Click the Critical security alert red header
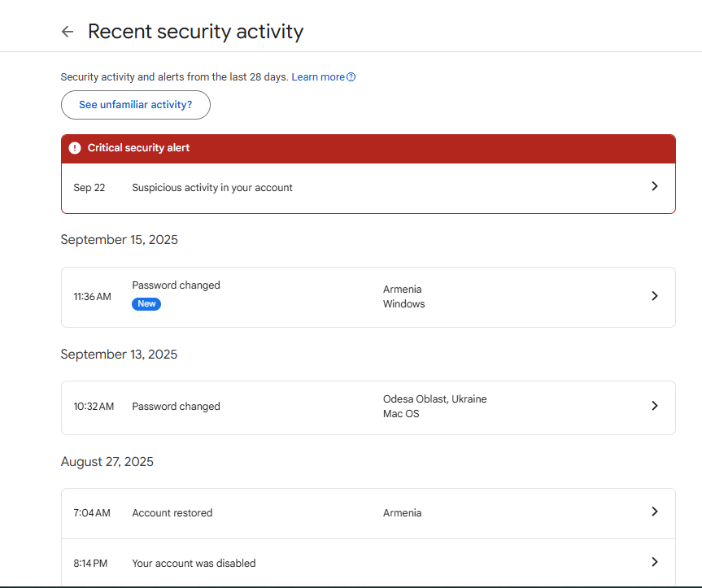Screen dimensions: 702x588 coord(368,149)
